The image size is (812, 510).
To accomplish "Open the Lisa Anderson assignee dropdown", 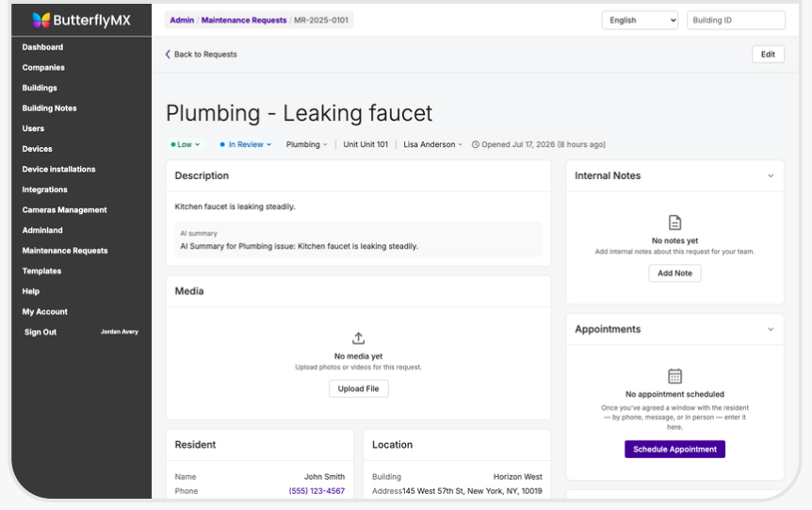I will click(x=433, y=144).
